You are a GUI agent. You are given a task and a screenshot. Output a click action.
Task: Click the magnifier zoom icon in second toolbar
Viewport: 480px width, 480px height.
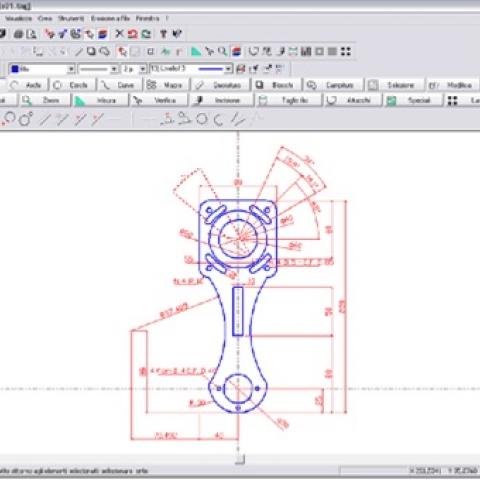click(x=222, y=51)
